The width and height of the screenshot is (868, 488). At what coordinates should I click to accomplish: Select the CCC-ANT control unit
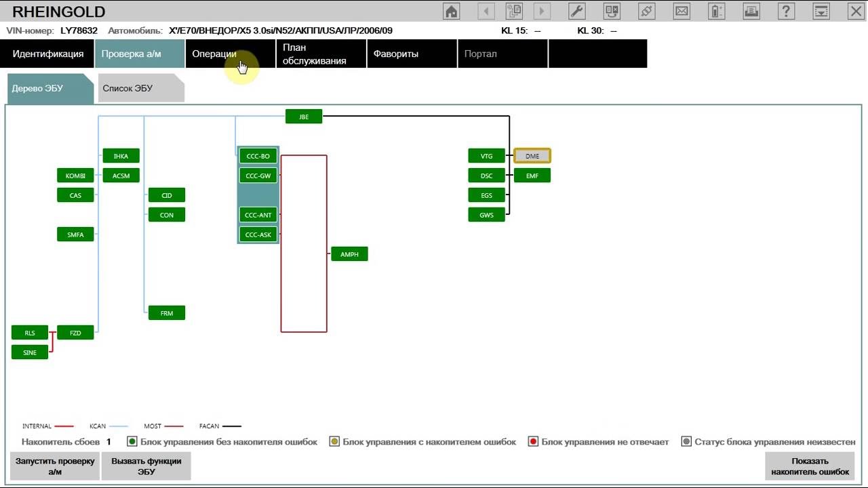coord(258,215)
